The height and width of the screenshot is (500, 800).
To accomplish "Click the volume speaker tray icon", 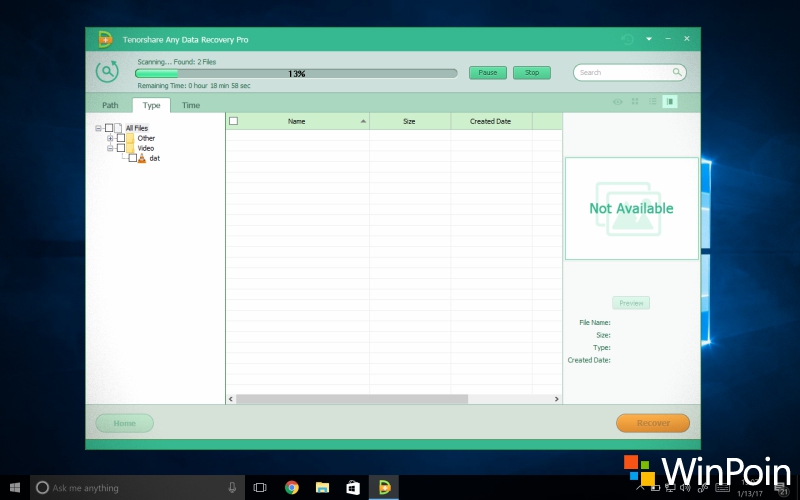I will click(x=685, y=488).
